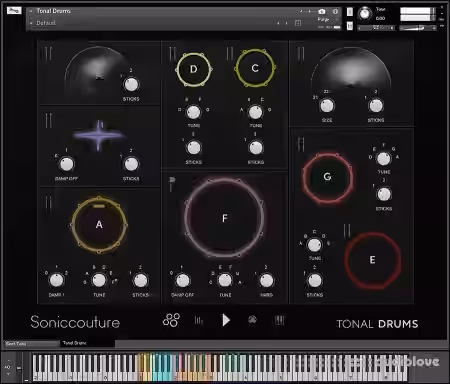Toggle the sticks icon in cross cymbal panel
450x384 pixels.
(49, 120)
